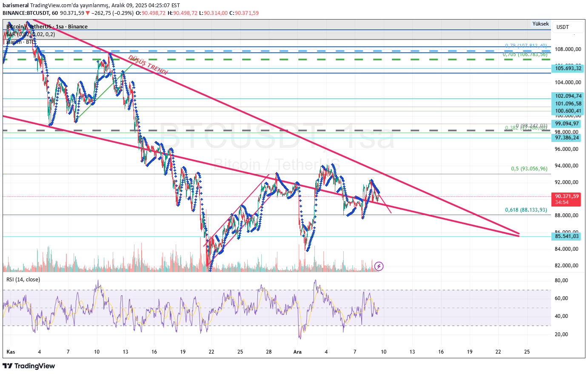Click the 85.541,03 price level tag

[567, 236]
